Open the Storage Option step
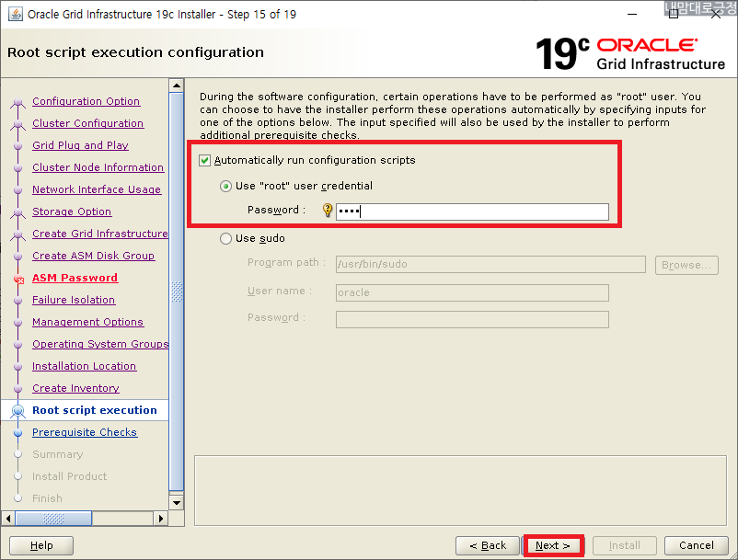This screenshot has width=738, height=560. (x=72, y=211)
